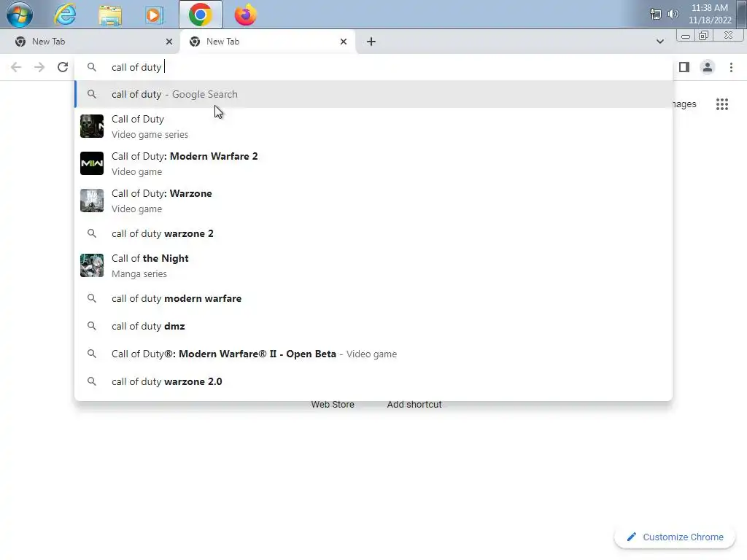Choose 'call of duty warzone 2' suggestion
This screenshot has height=560, width=747.
(373, 233)
